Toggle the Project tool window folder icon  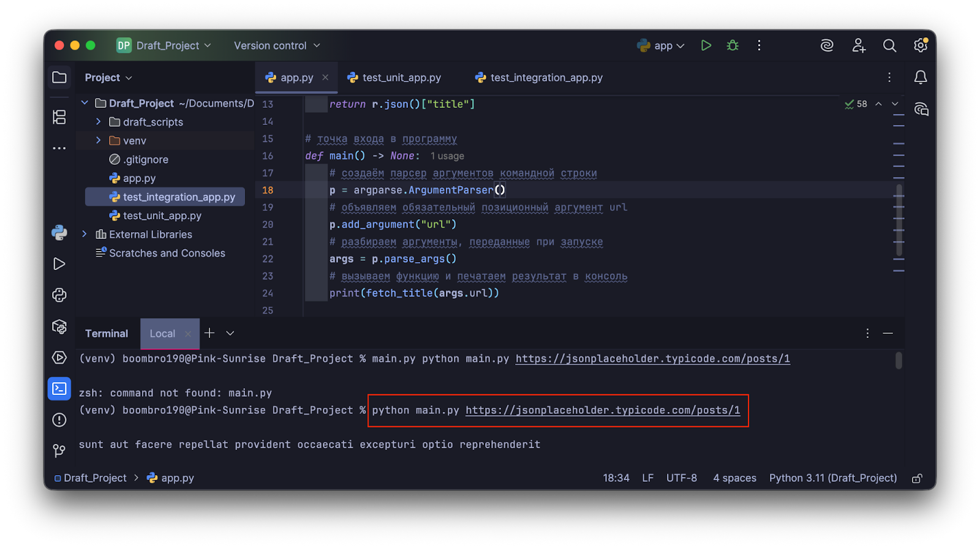[x=59, y=78]
